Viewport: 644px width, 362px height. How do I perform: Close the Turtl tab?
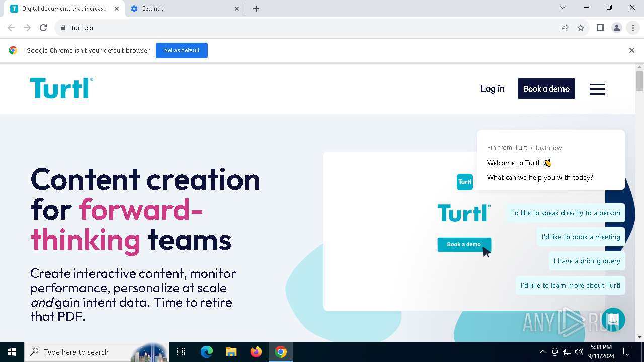click(117, 9)
